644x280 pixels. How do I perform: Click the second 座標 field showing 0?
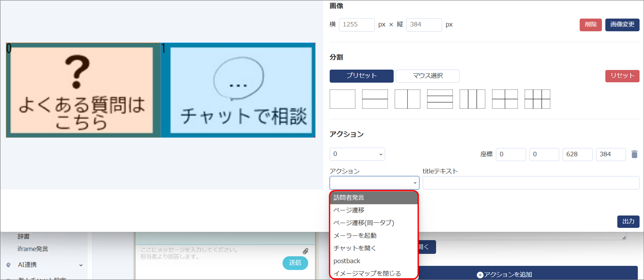pyautogui.click(x=544, y=154)
